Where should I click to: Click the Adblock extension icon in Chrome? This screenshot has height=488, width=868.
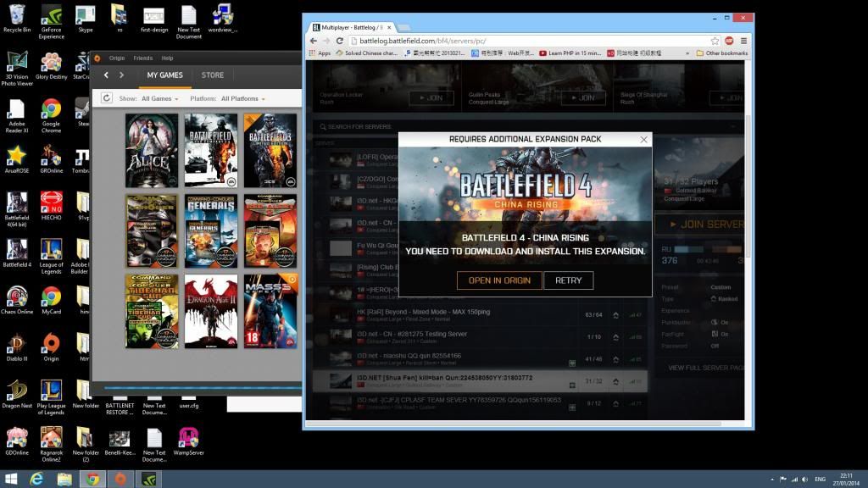click(729, 41)
